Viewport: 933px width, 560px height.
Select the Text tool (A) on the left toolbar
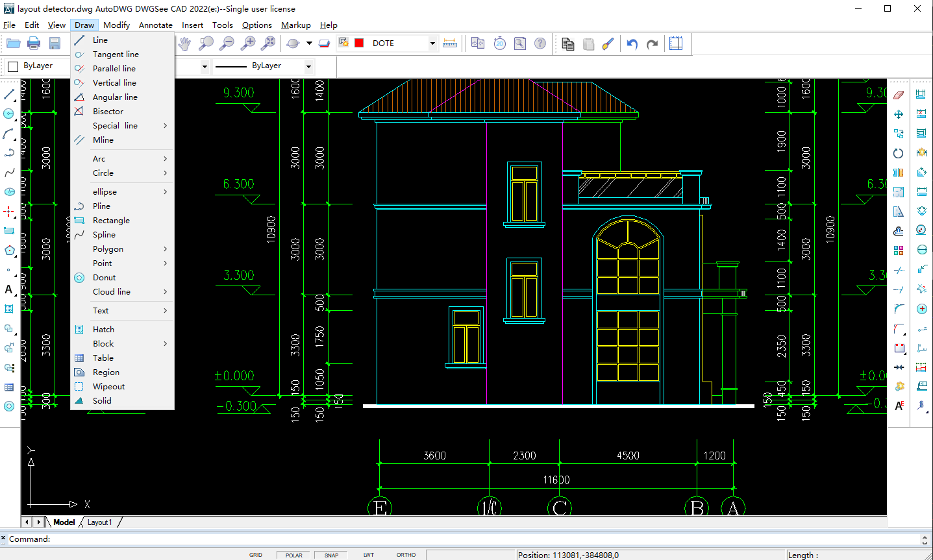[9, 289]
